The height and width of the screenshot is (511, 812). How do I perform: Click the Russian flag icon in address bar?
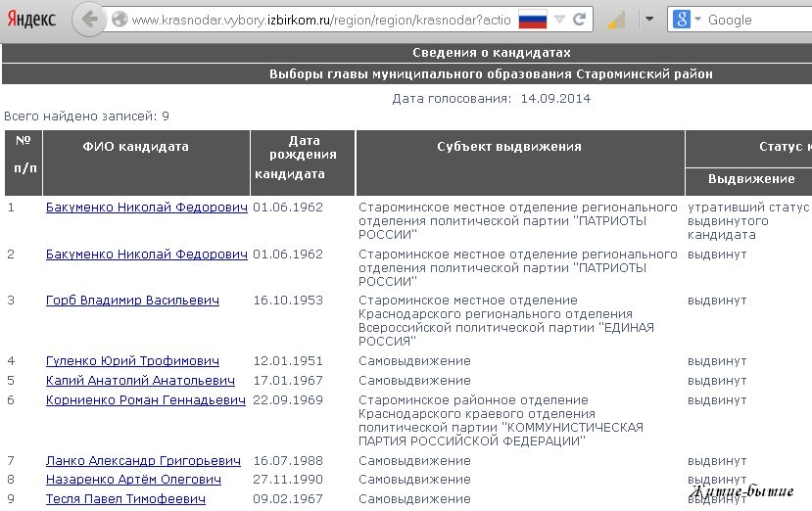point(533,20)
